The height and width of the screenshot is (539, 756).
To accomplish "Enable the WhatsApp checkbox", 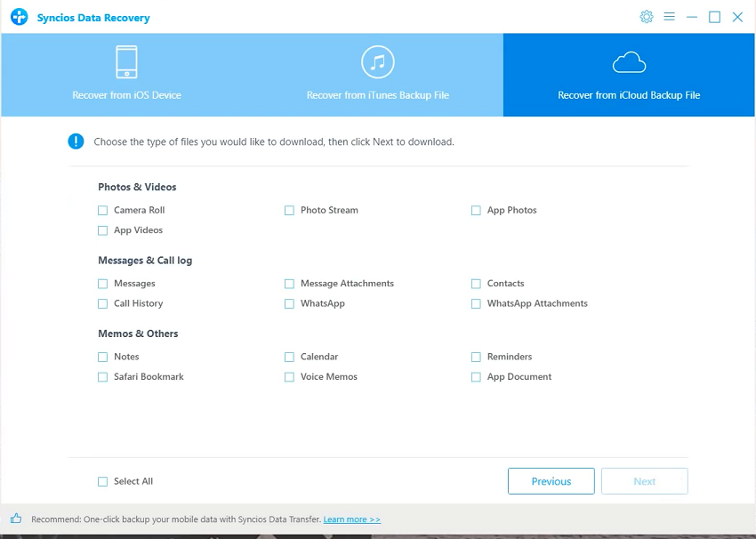I will [289, 303].
